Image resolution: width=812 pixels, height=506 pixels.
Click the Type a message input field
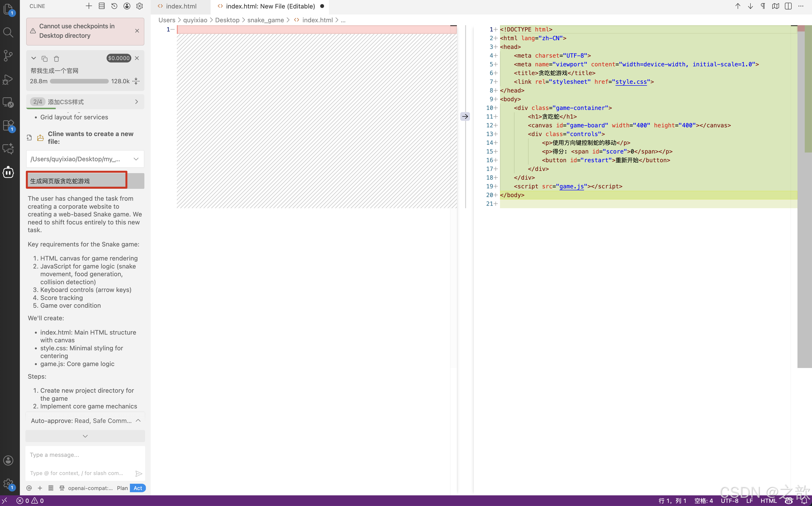(85, 455)
